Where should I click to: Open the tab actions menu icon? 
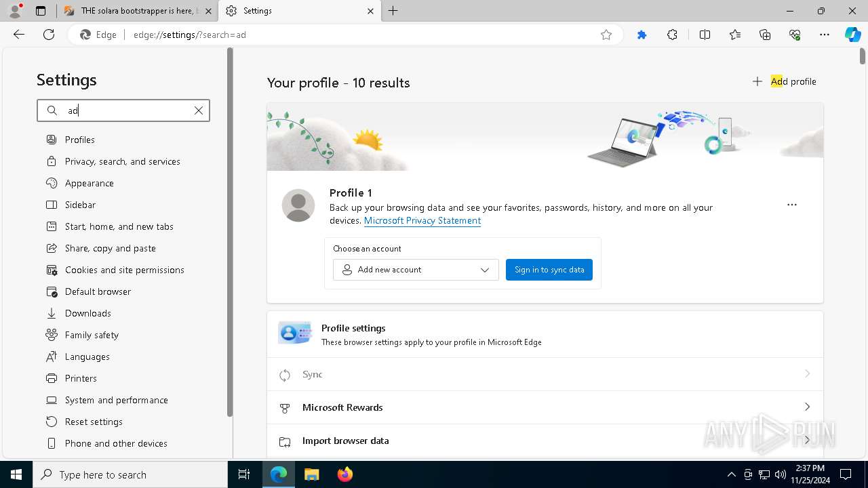click(x=41, y=11)
